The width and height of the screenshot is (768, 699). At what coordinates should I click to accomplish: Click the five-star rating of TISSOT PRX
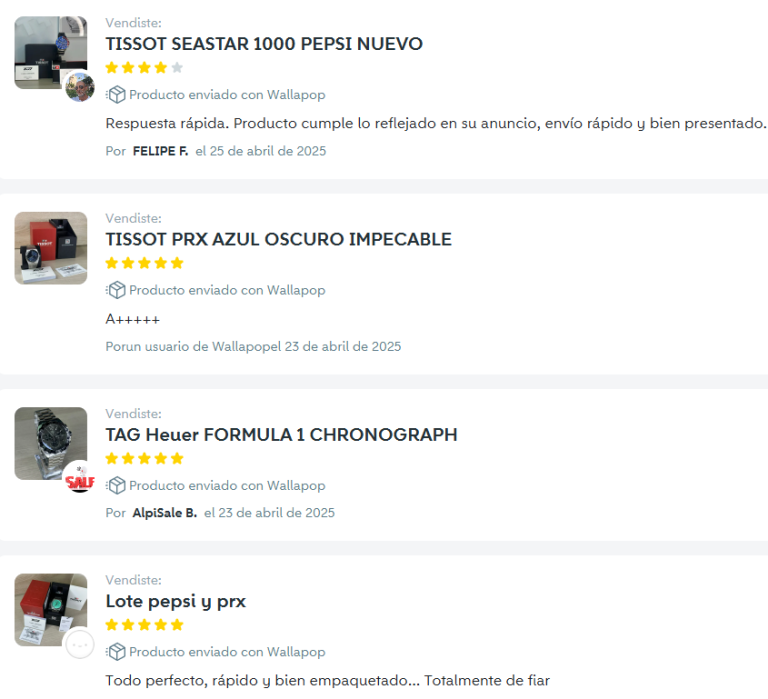pyautogui.click(x=144, y=263)
